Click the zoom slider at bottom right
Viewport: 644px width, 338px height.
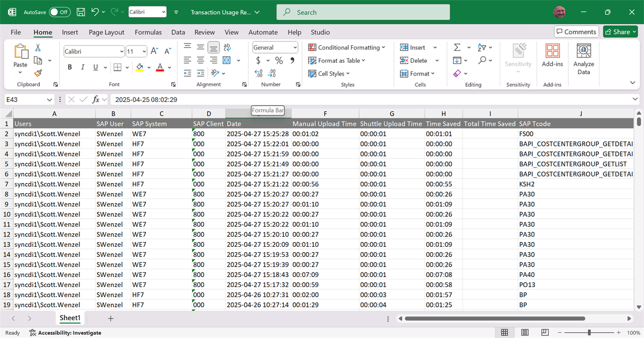pos(589,333)
